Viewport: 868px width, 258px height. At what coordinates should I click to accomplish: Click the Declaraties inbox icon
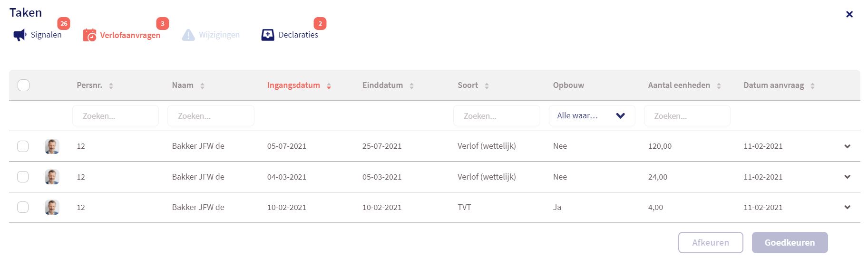click(268, 35)
